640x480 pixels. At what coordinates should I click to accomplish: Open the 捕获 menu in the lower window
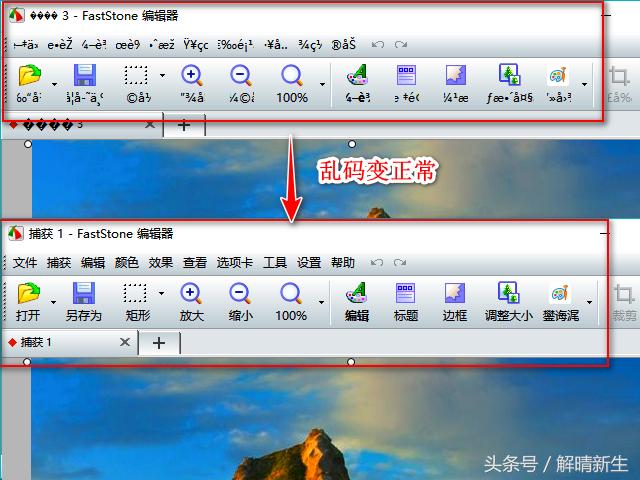pos(59,262)
